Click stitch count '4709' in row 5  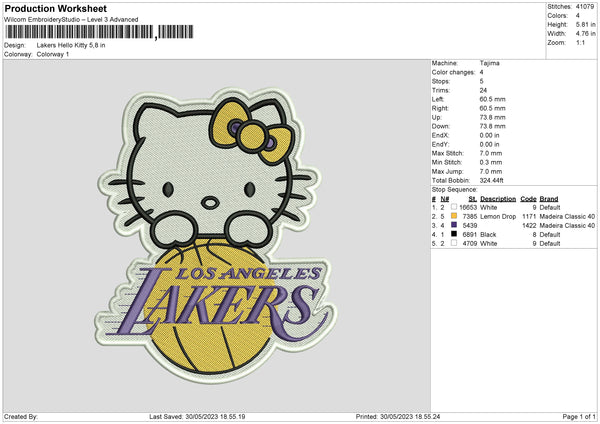[x=470, y=243]
